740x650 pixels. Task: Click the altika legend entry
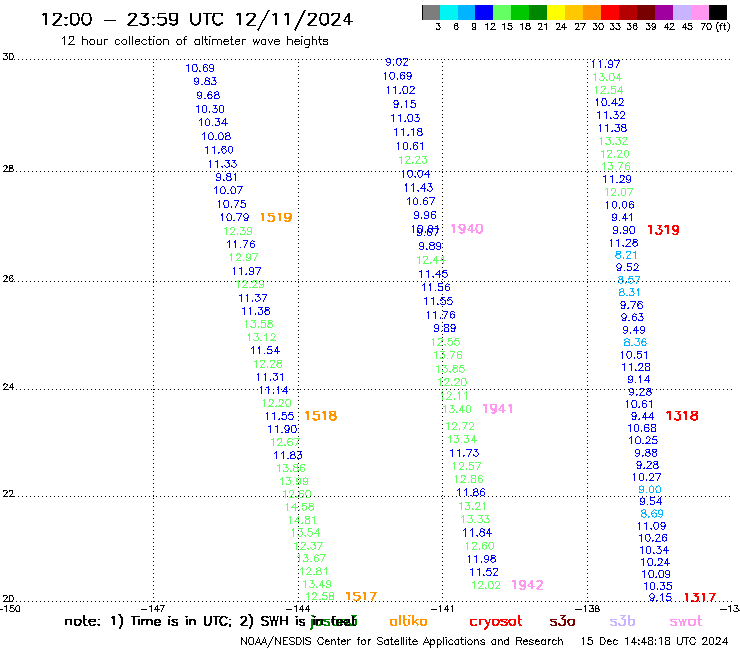[408, 621]
